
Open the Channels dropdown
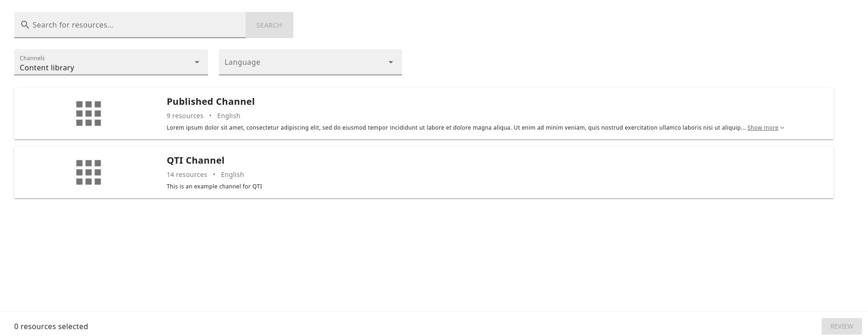click(111, 62)
